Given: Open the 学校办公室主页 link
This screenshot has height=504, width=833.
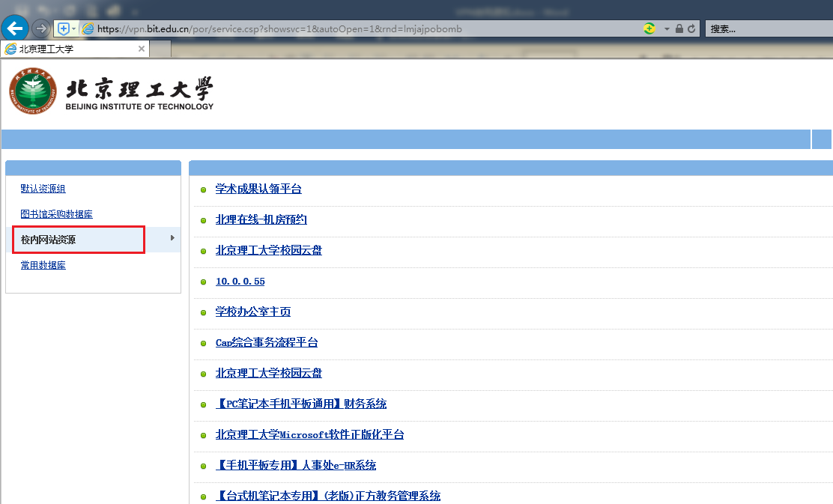Looking at the screenshot, I should tap(253, 312).
